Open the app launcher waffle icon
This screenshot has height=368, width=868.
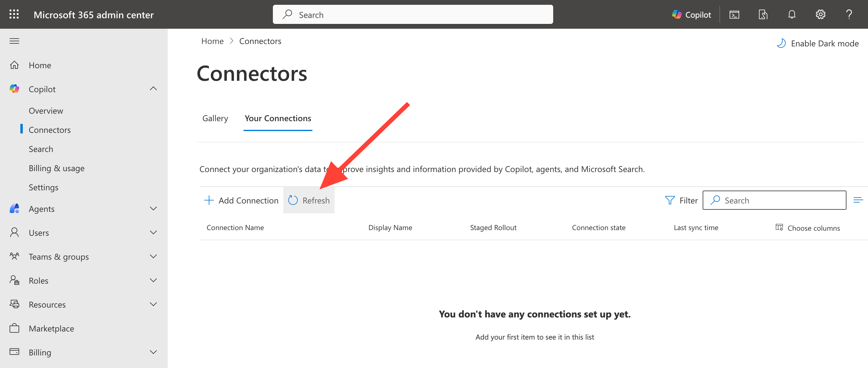[x=14, y=14]
